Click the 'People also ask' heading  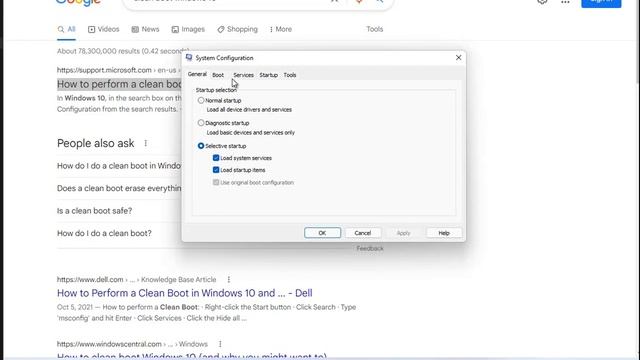(96, 143)
